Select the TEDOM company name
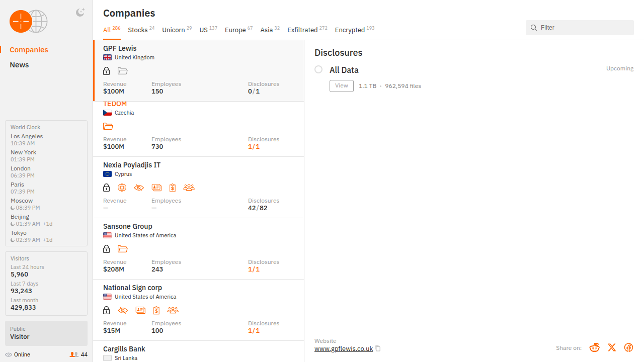This screenshot has width=644, height=362. point(115,104)
